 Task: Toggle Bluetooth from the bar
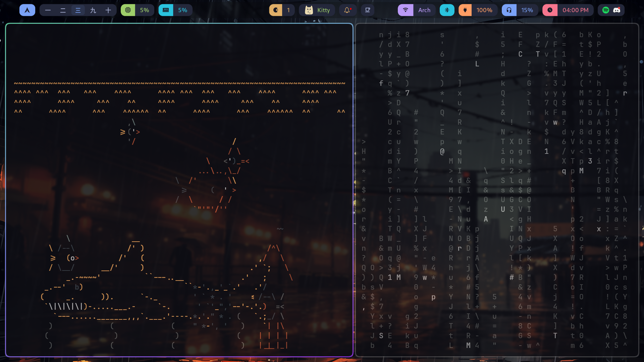447,10
